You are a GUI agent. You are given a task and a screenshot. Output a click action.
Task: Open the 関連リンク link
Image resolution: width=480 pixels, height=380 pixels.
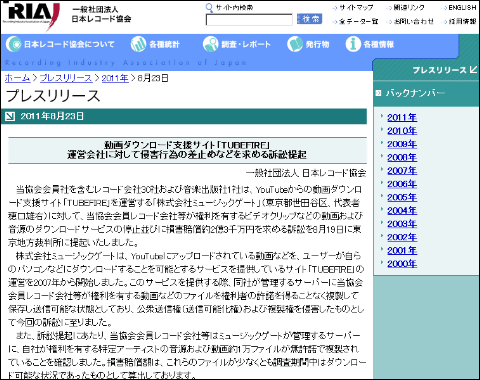[409, 8]
